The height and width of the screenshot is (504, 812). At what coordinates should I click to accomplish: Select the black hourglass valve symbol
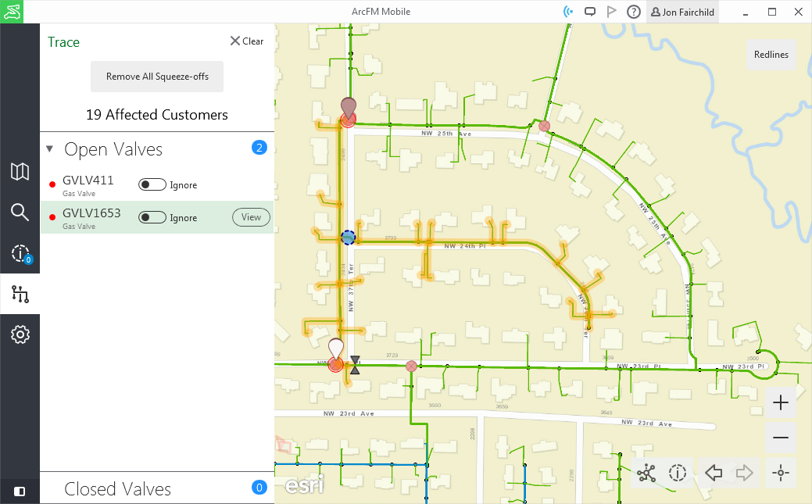[355, 365]
